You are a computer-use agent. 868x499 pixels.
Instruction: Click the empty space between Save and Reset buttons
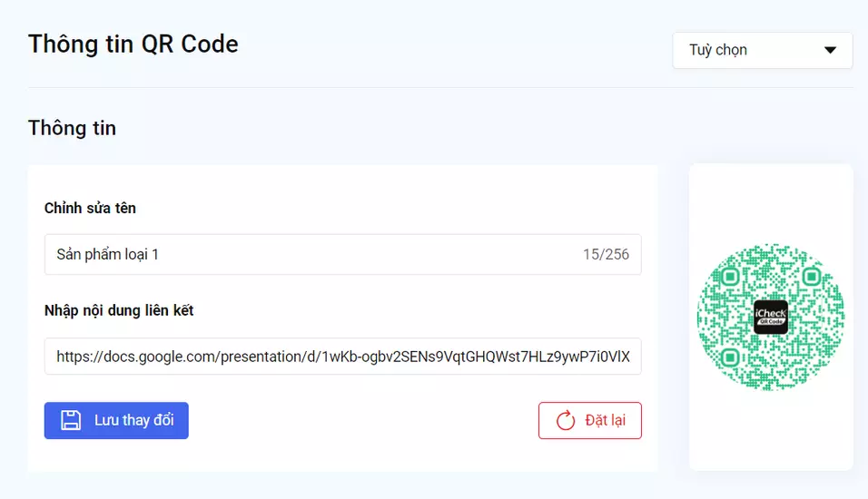(x=363, y=421)
